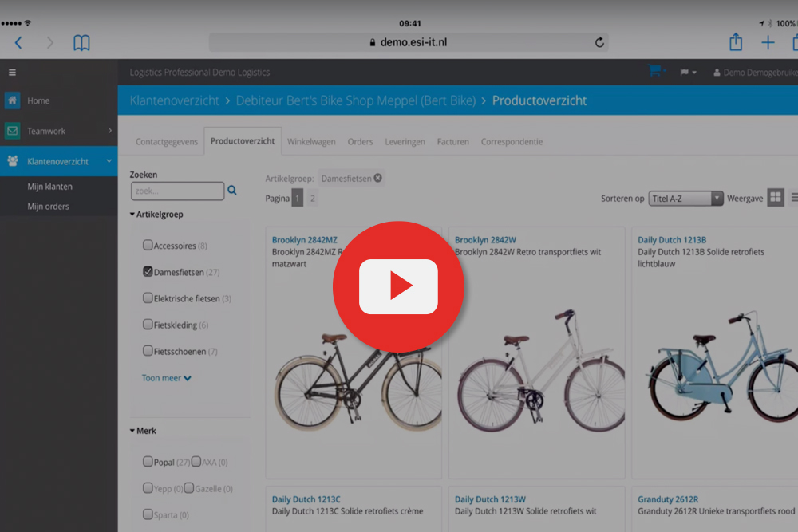
Task: Switch to the Contactgegevens tab
Action: pyautogui.click(x=167, y=142)
